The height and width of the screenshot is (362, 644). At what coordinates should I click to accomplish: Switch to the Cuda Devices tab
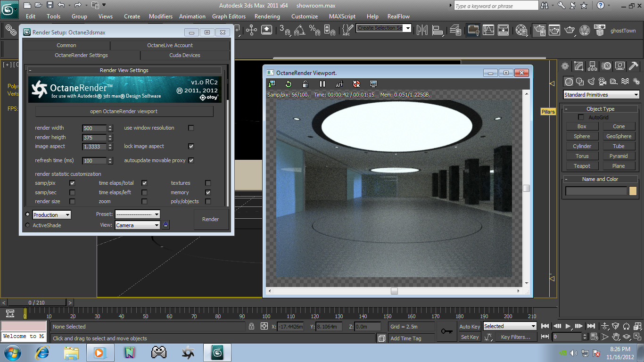pos(184,55)
